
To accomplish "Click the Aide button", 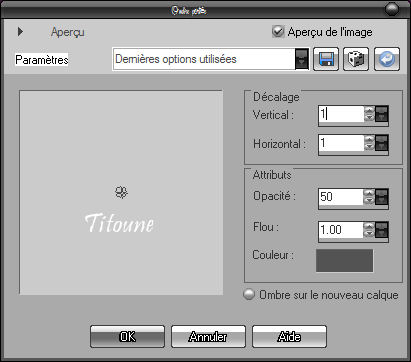I will coord(289,337).
